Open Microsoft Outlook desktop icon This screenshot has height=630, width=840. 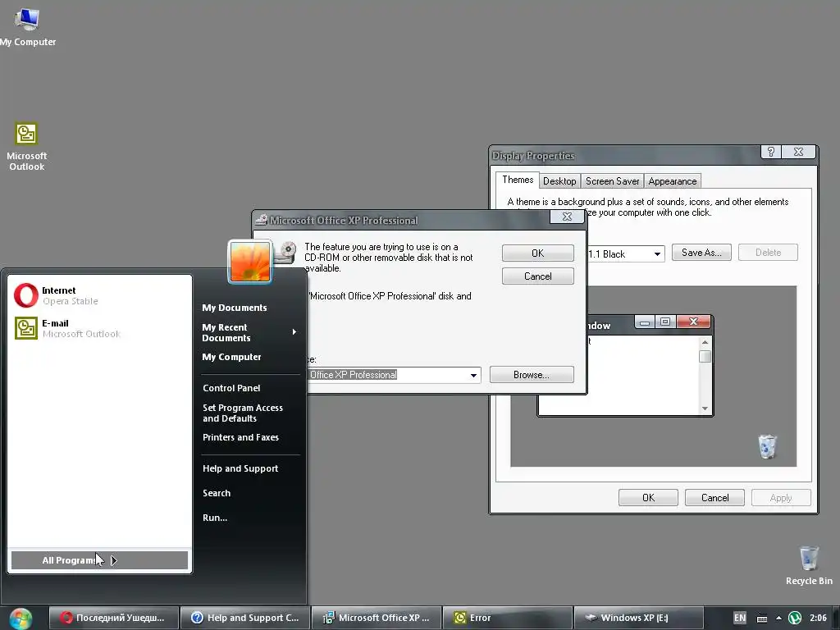[26, 146]
